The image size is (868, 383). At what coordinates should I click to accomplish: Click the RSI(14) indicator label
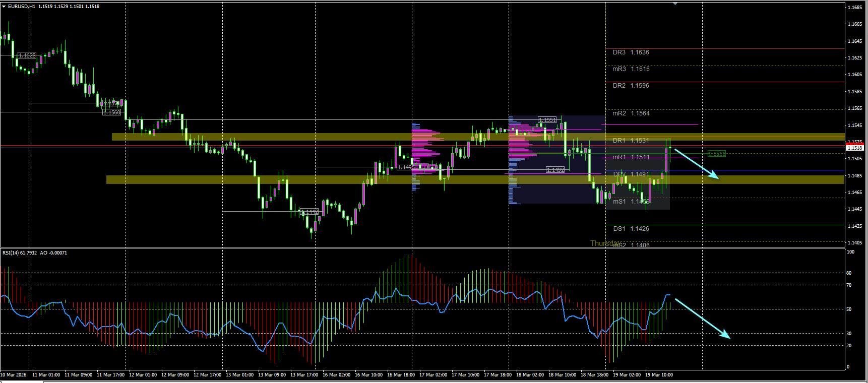tap(20, 253)
